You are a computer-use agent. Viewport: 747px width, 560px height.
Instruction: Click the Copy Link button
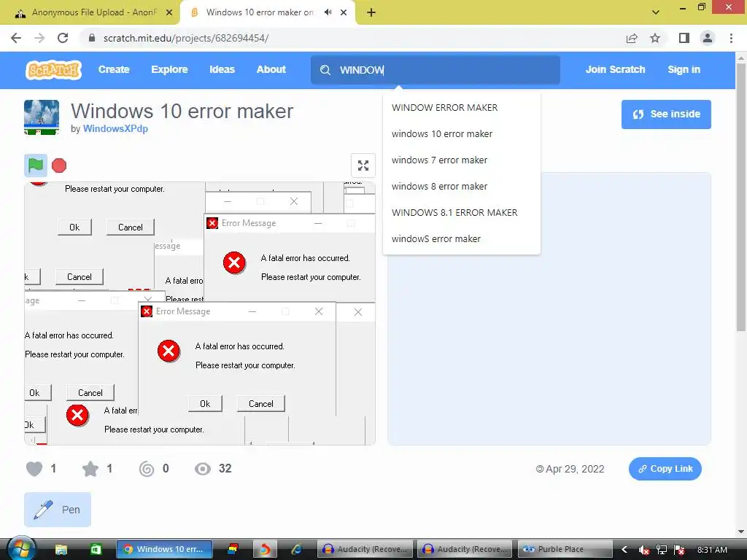[665, 469]
